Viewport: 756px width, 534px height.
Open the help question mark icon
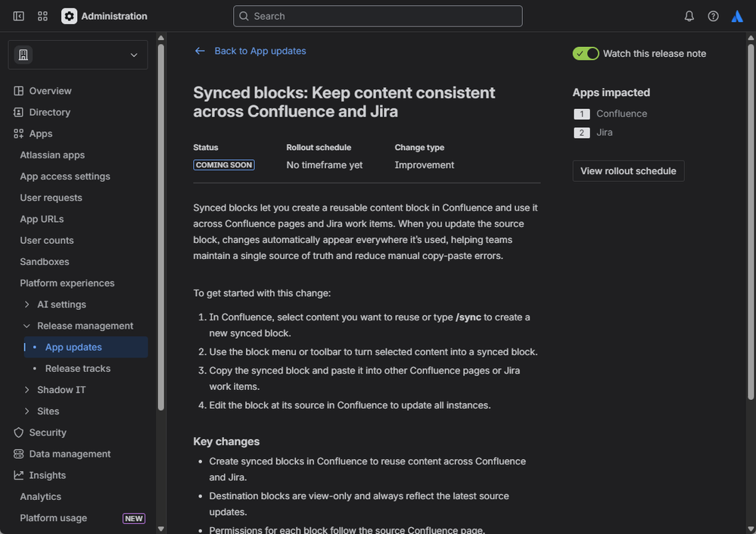tap(713, 16)
